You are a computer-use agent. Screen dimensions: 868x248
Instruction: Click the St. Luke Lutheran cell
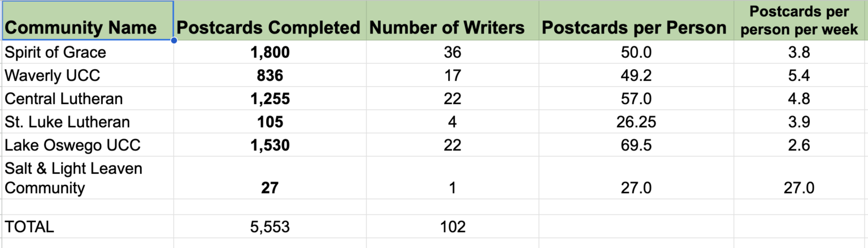tap(86, 122)
